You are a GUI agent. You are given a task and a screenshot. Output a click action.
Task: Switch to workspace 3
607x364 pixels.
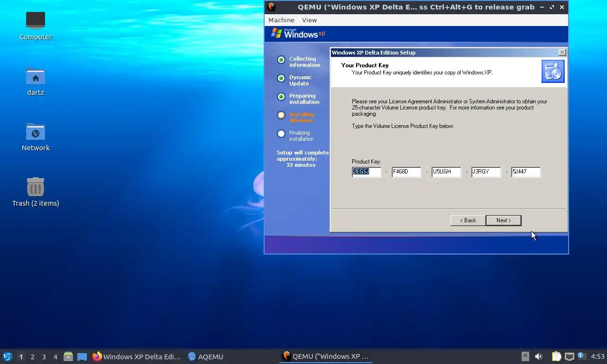pos(44,357)
